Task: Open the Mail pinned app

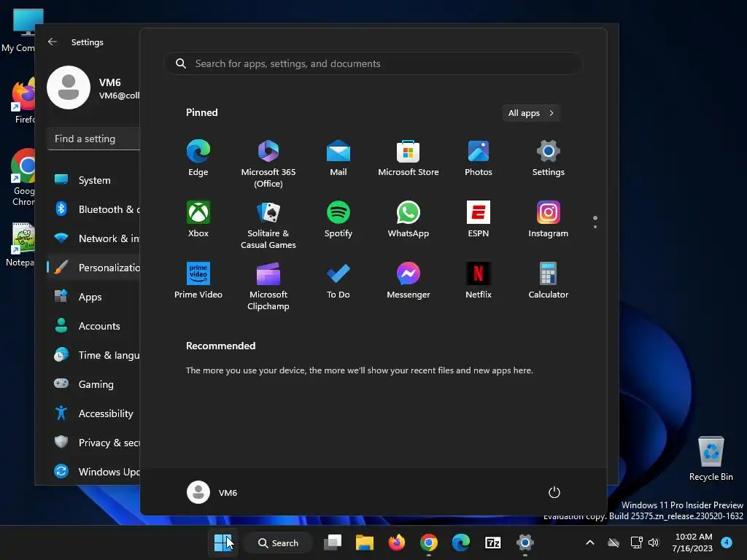Action: [338, 158]
